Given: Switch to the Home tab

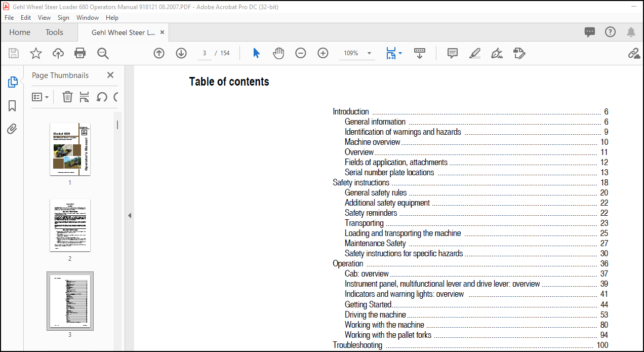Looking at the screenshot, I should 20,32.
